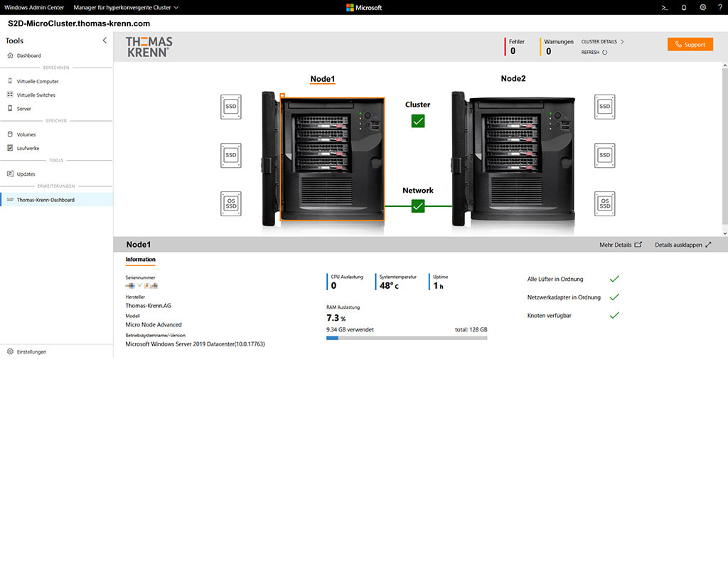Click the vertical scrollbar up arrow
The image size is (728, 569).
coord(724,66)
